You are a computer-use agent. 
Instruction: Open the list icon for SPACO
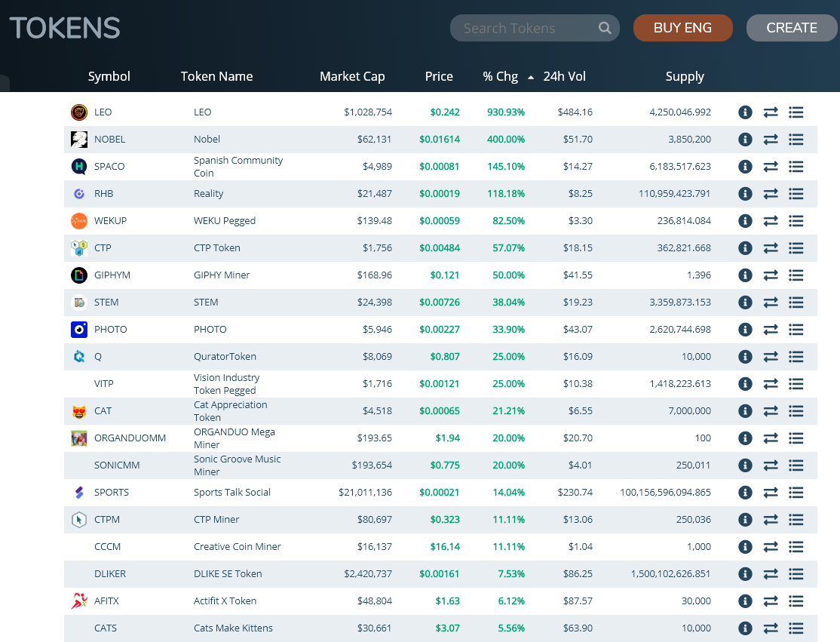click(796, 167)
